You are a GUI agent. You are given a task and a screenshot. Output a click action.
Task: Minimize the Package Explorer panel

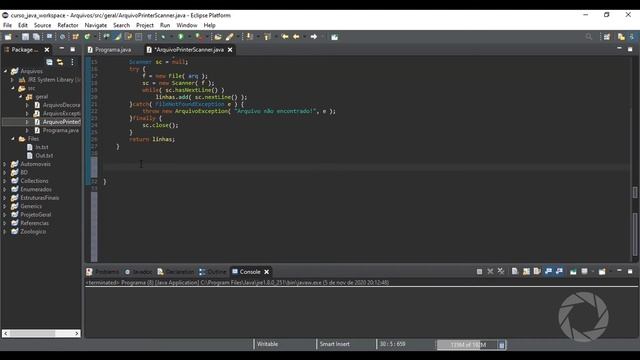tap(62, 49)
